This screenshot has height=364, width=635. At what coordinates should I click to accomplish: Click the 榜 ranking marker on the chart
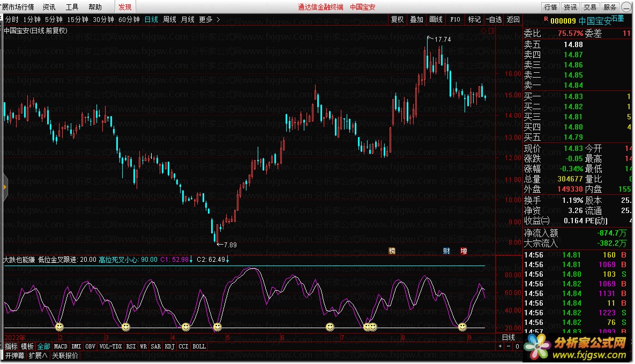392,251
